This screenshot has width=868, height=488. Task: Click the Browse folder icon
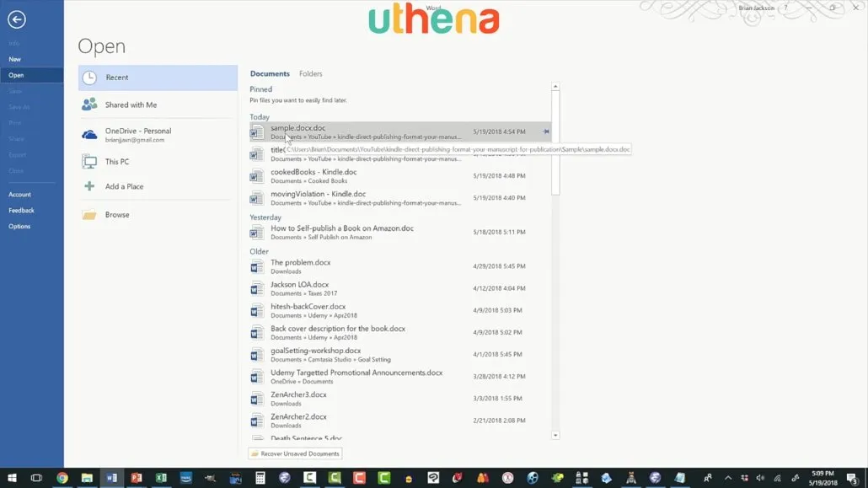click(89, 214)
